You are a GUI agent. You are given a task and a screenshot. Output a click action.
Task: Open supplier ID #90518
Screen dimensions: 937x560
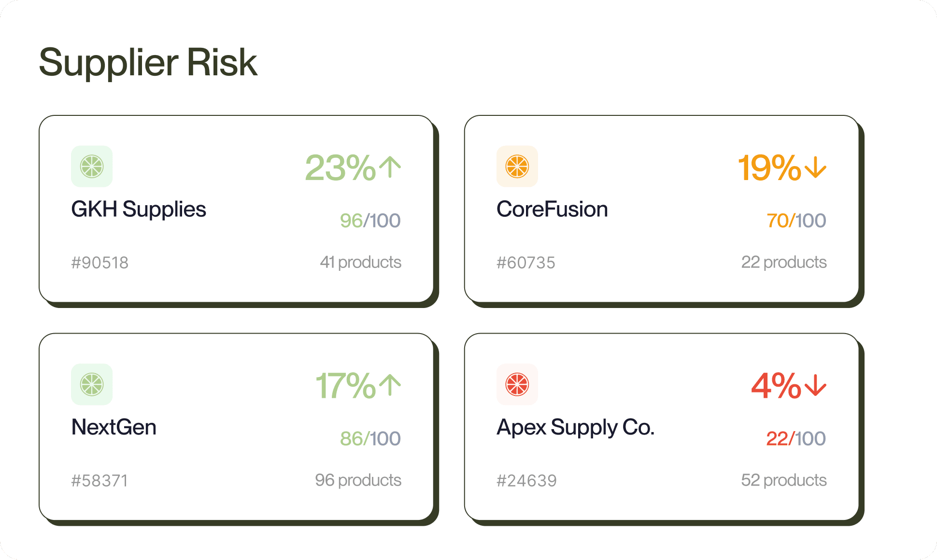100,262
